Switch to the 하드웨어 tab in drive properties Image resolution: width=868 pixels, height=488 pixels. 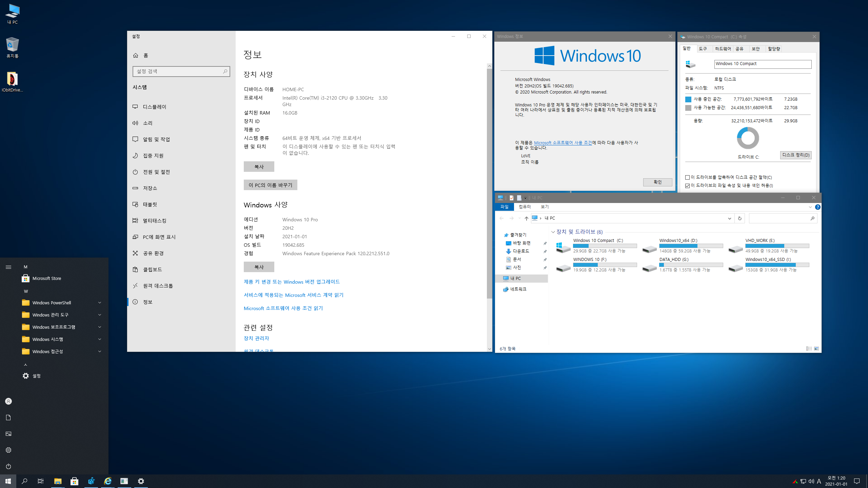coord(723,49)
